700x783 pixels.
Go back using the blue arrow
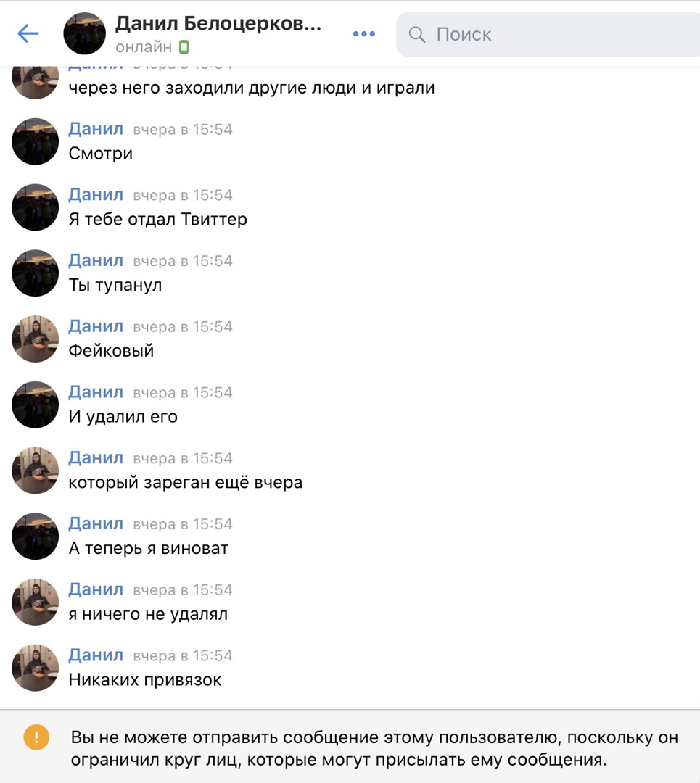tap(28, 33)
